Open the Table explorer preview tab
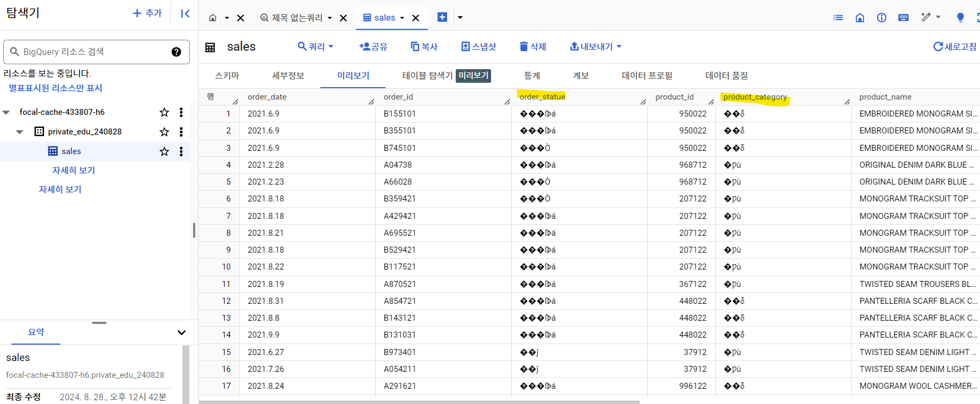 pyautogui.click(x=446, y=76)
